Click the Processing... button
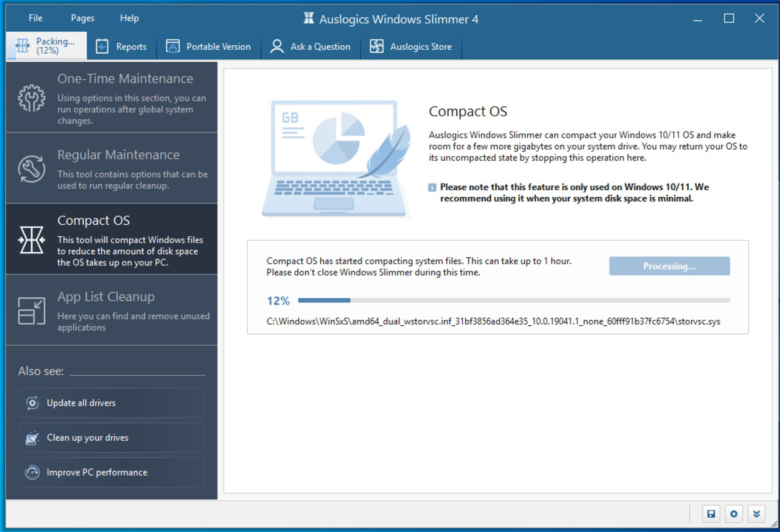The height and width of the screenshot is (532, 780). [x=670, y=266]
